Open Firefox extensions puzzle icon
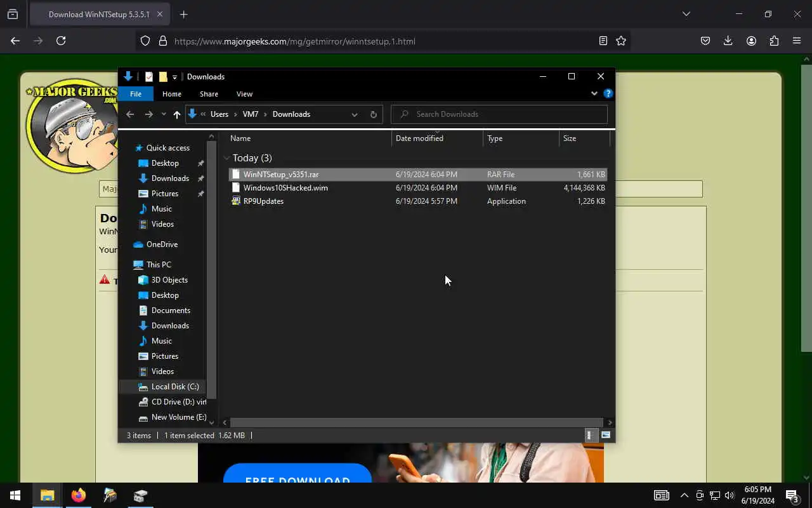This screenshot has height=508, width=812. [774, 41]
